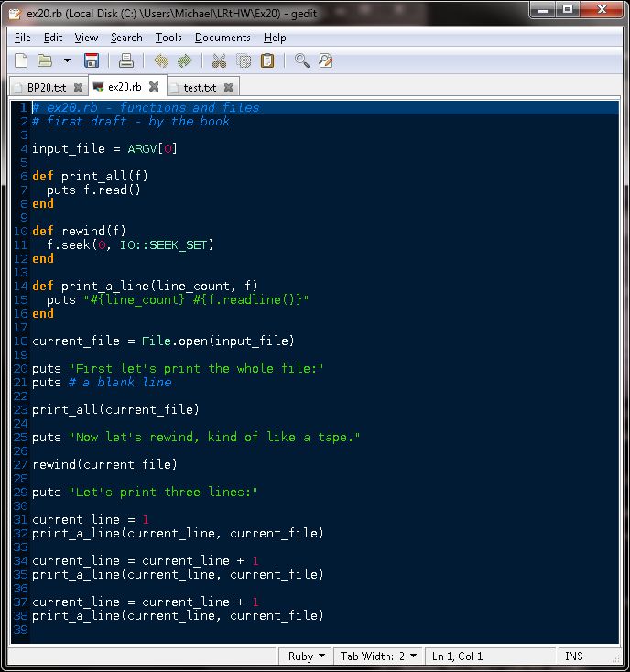Screen dimensions: 630x672
Task: Maximize the gedit window
Action: (x=568, y=9)
